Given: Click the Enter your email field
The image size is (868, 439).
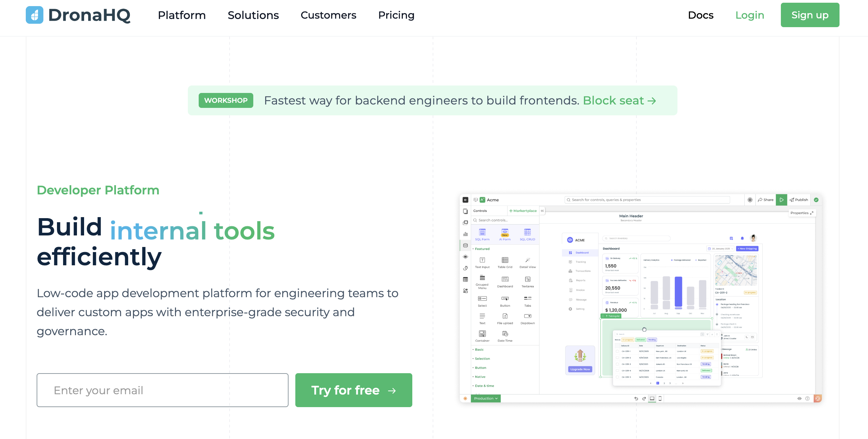Looking at the screenshot, I should tap(162, 390).
